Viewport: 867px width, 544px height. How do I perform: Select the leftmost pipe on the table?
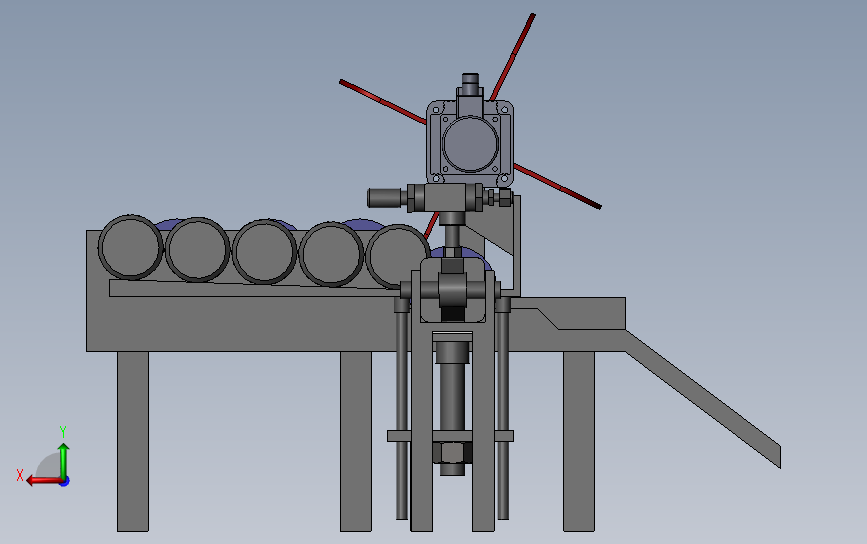[x=130, y=247]
